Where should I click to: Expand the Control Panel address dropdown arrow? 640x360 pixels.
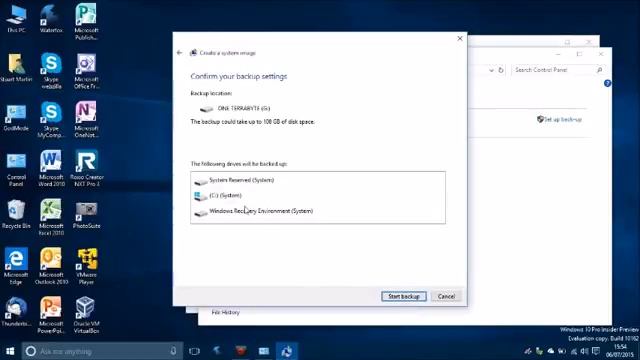pyautogui.click(x=491, y=70)
